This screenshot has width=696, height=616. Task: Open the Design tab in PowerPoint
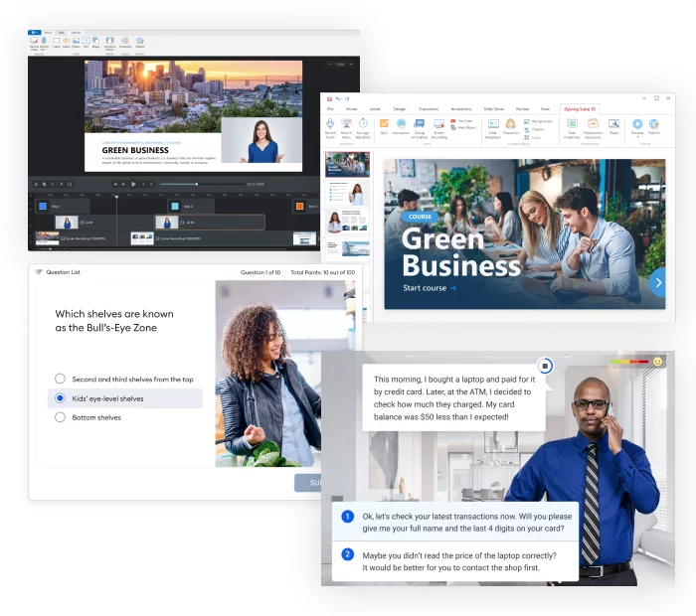pyautogui.click(x=400, y=109)
